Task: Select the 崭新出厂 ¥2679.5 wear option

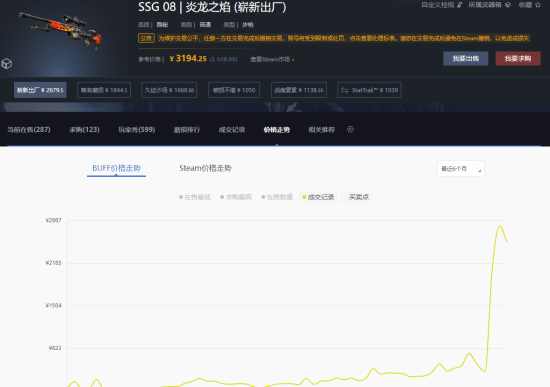Action: pos(40,90)
